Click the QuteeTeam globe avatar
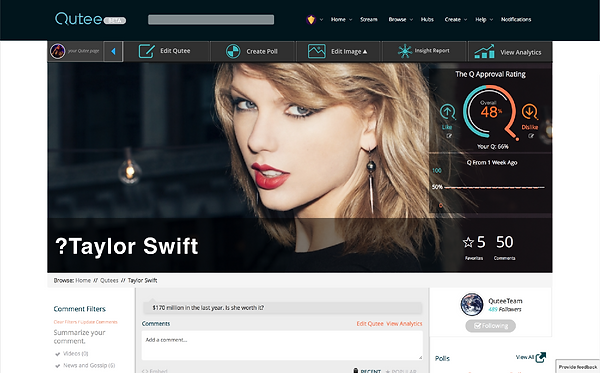Image resolution: width=600 pixels, height=373 pixels. 472,305
